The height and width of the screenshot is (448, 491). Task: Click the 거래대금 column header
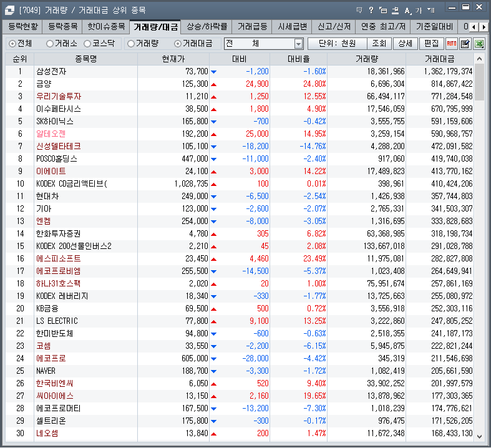(440, 59)
